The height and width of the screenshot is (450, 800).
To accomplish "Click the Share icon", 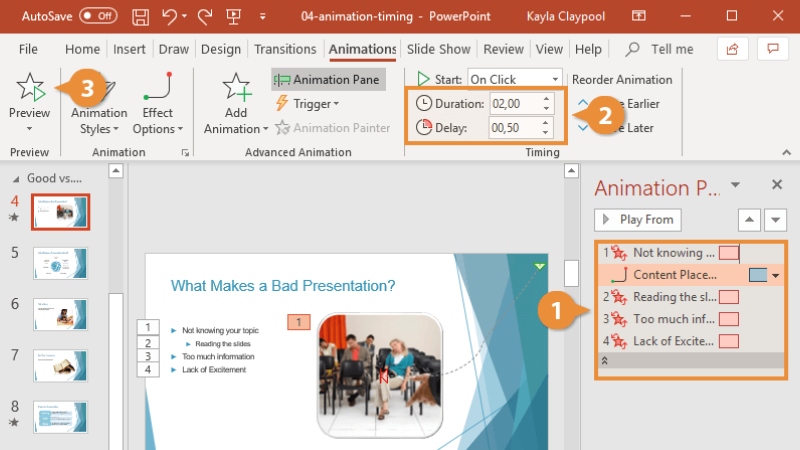I will [x=733, y=49].
